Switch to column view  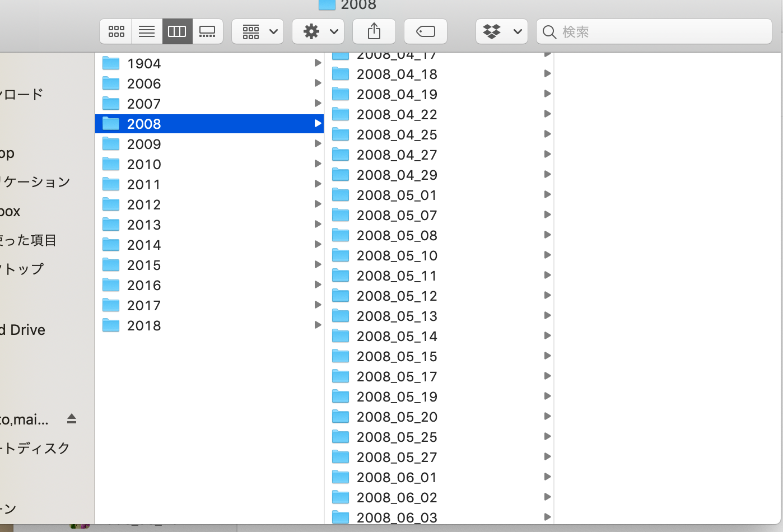point(177,31)
